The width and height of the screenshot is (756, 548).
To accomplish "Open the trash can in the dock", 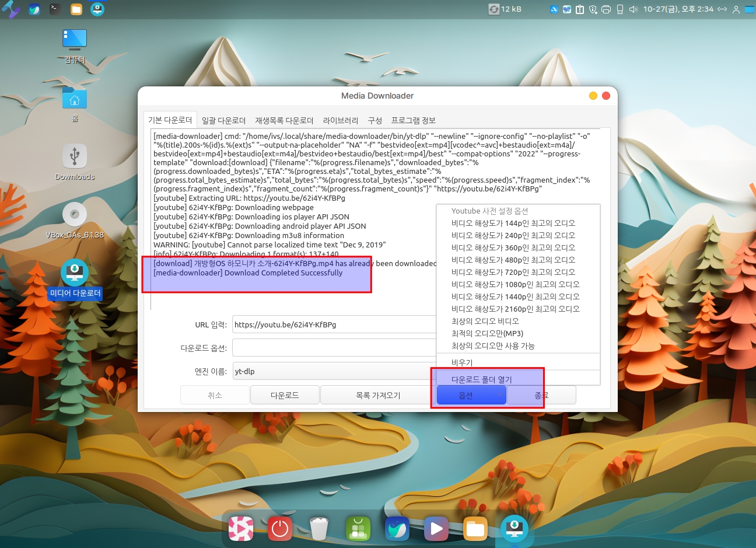I will (319, 529).
